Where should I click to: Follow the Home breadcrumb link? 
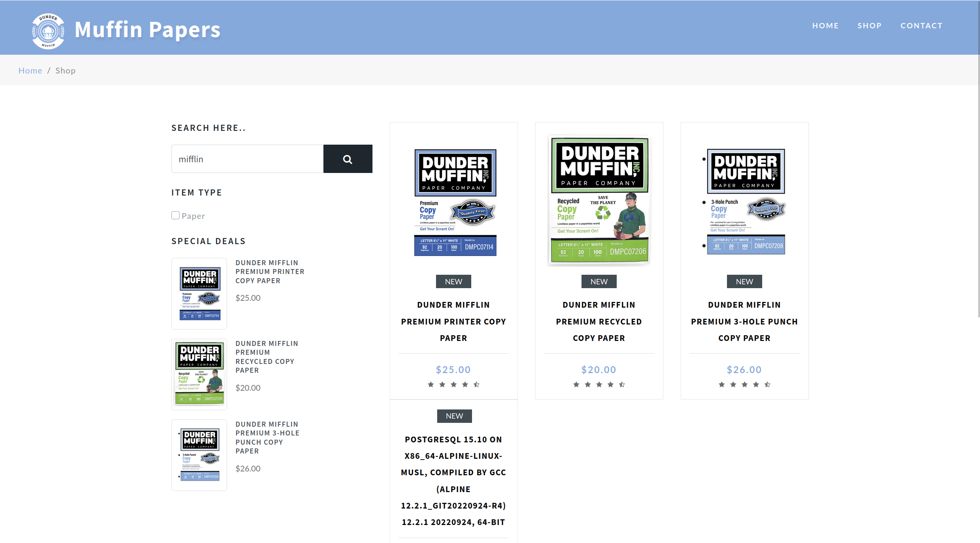pyautogui.click(x=30, y=70)
